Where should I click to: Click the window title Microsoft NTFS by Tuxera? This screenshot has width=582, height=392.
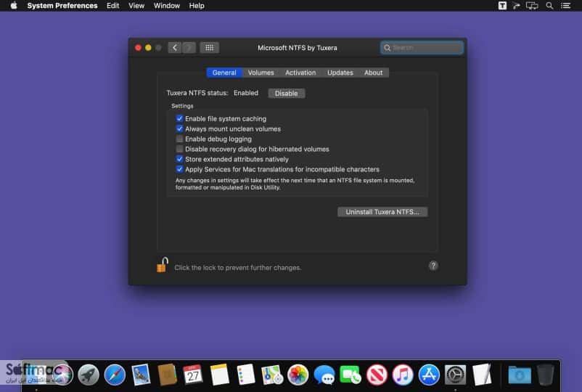(298, 48)
